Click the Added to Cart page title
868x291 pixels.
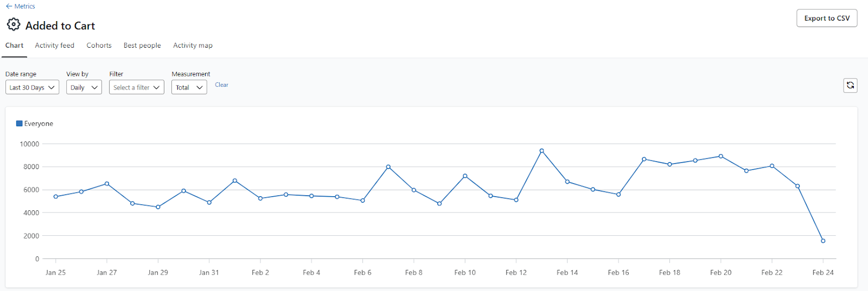click(60, 25)
